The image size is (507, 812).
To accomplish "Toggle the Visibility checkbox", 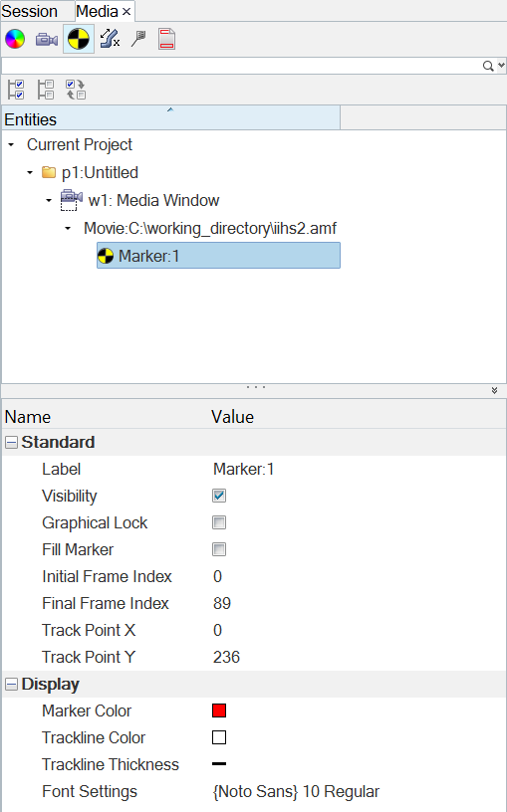I will click(x=219, y=496).
